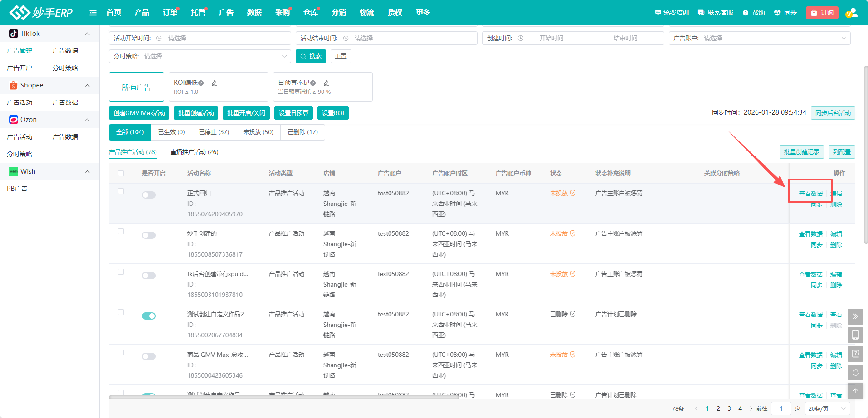This screenshot has width=868, height=418.
Task: Collapse the TikTok sidebar section
Action: (87, 34)
